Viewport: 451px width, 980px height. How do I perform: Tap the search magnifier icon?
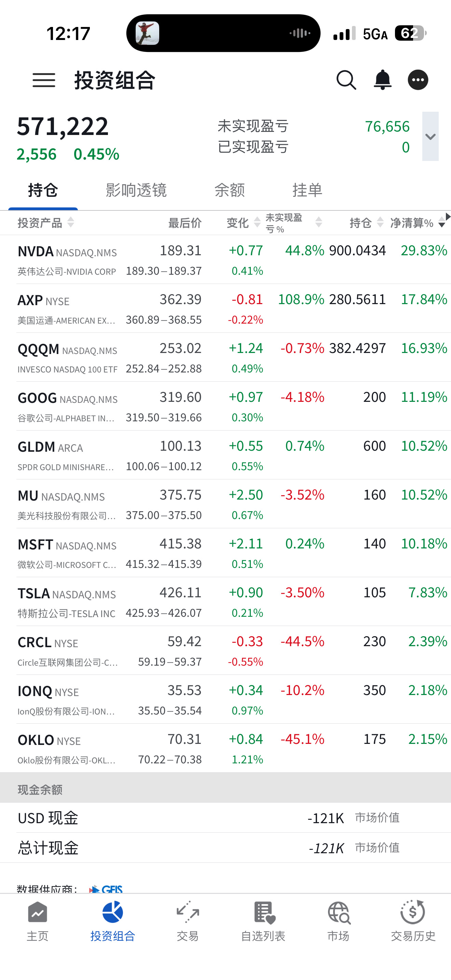(x=346, y=80)
